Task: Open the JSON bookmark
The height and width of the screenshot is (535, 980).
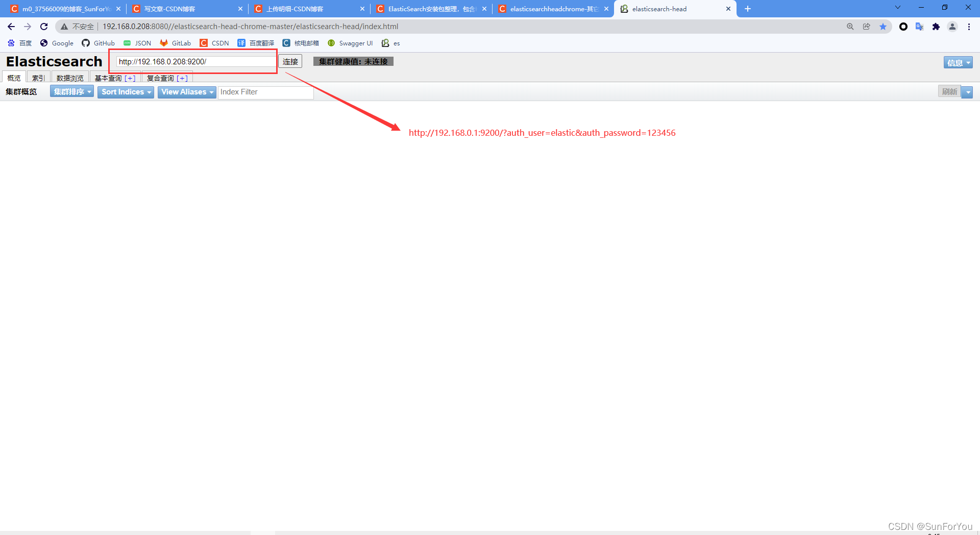Action: pyautogui.click(x=137, y=43)
